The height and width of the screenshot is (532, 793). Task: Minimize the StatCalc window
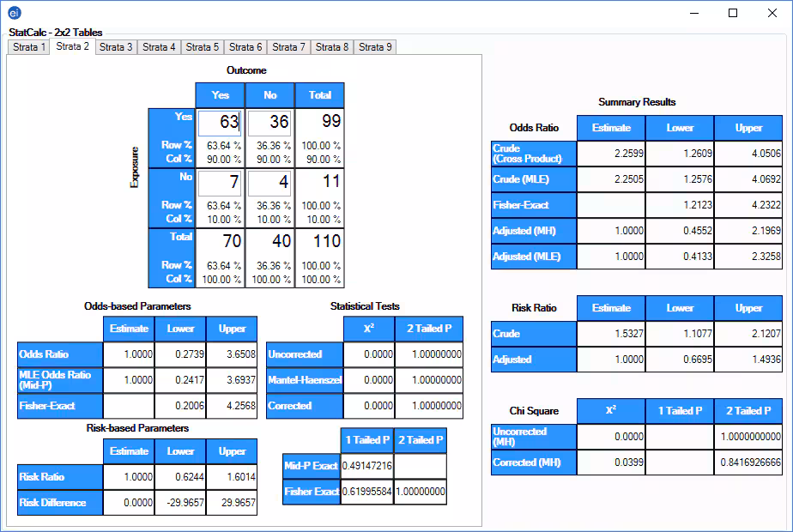694,13
